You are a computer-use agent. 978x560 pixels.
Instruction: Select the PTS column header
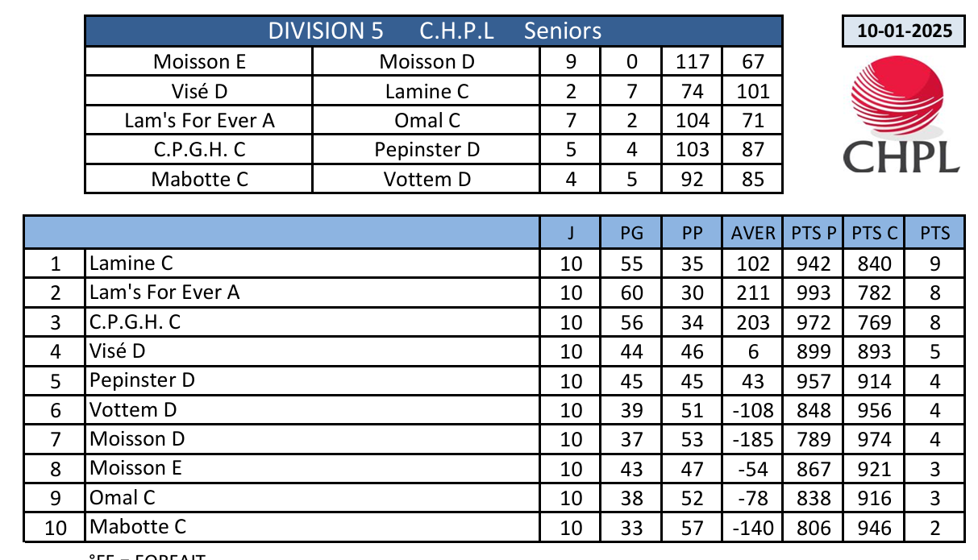tap(934, 234)
